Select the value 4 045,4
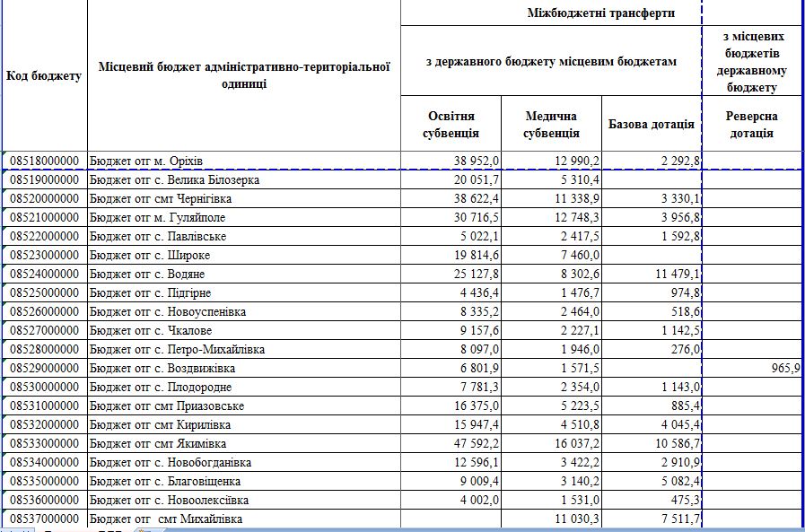This screenshot has width=805, height=532. (652, 424)
